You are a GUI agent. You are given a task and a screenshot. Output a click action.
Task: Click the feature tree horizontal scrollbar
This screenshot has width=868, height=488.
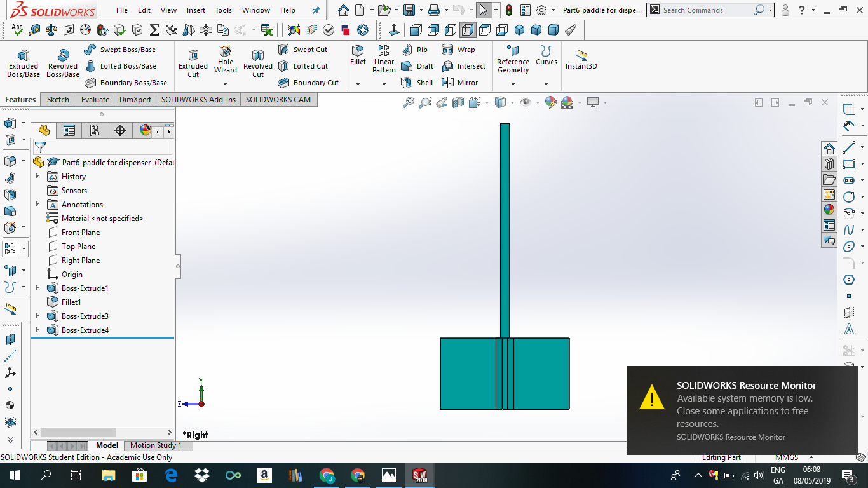79,432
